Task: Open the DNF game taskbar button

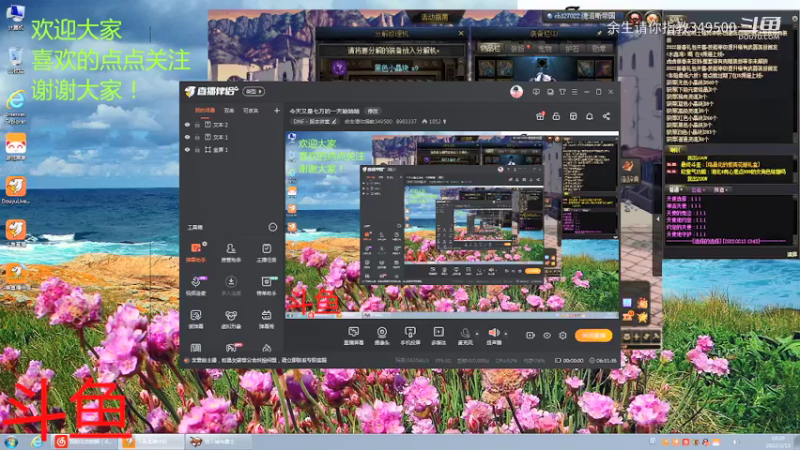Action: (x=217, y=441)
